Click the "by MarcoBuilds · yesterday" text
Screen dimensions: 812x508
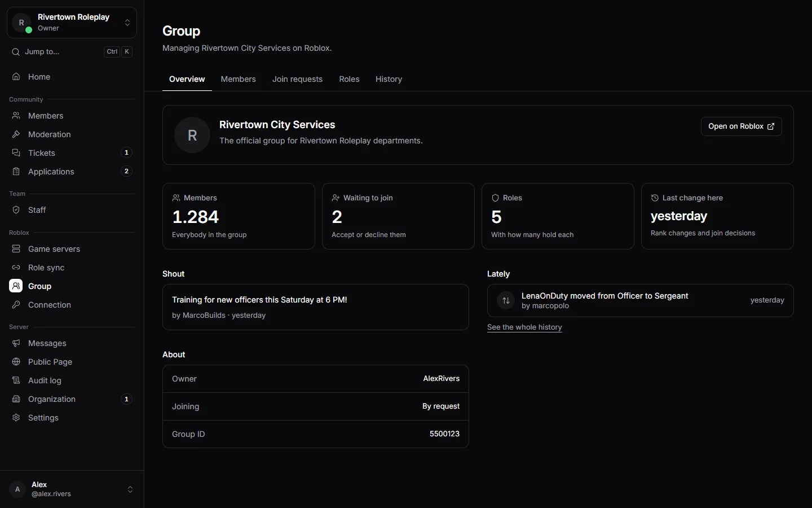click(x=219, y=316)
